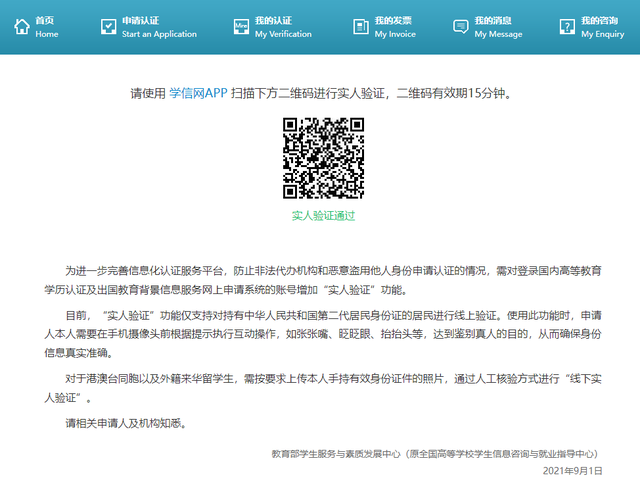This screenshot has width=640, height=490.
Task: Click the My Enquiry question mark icon
Action: click(567, 27)
